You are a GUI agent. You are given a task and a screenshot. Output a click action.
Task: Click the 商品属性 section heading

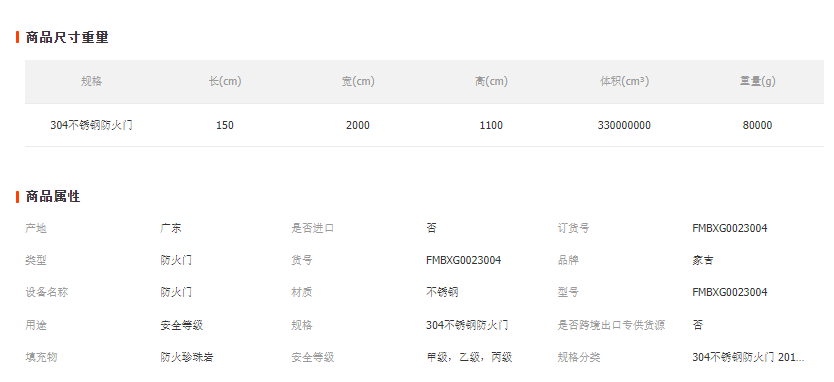[x=53, y=196]
